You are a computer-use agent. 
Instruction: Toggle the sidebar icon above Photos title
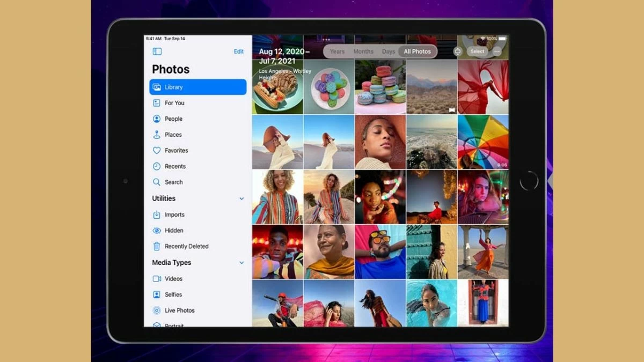point(157,51)
